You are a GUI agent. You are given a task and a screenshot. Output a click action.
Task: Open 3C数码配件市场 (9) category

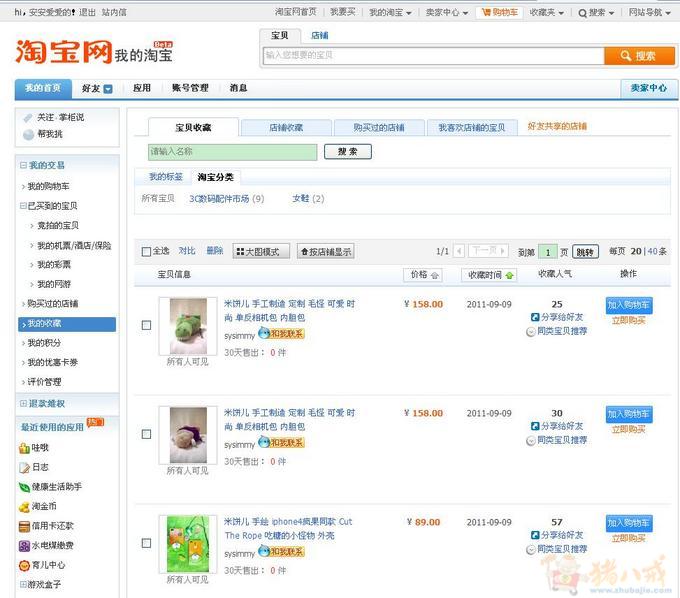tap(226, 199)
